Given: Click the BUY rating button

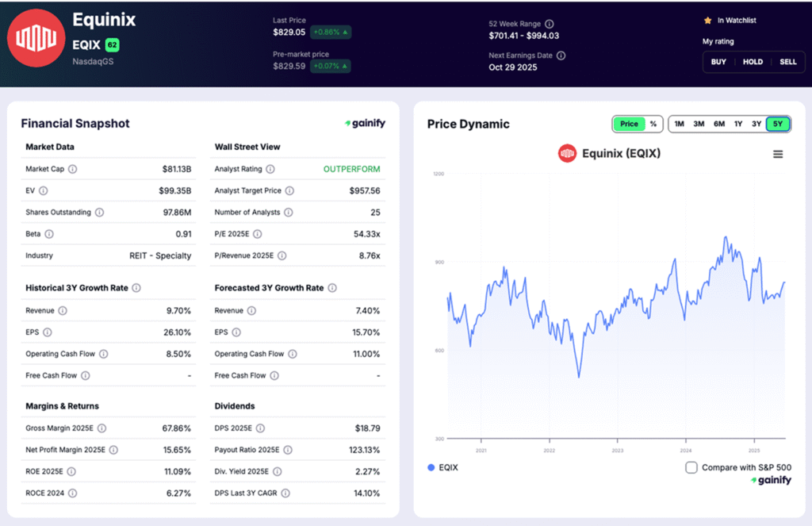Looking at the screenshot, I should [x=718, y=61].
